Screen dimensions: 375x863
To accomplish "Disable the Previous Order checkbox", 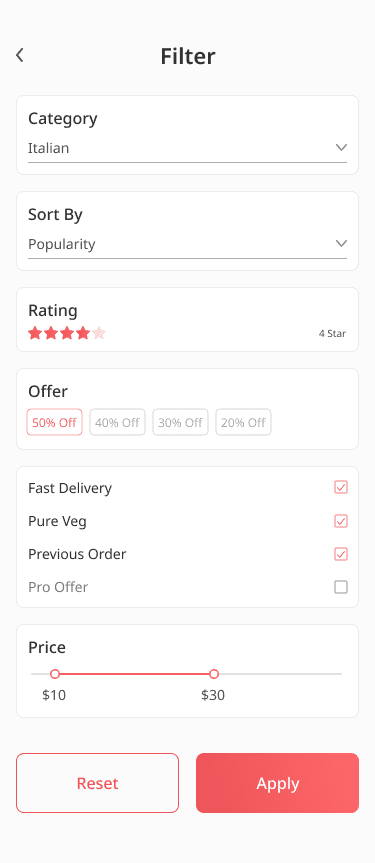I will point(341,554).
